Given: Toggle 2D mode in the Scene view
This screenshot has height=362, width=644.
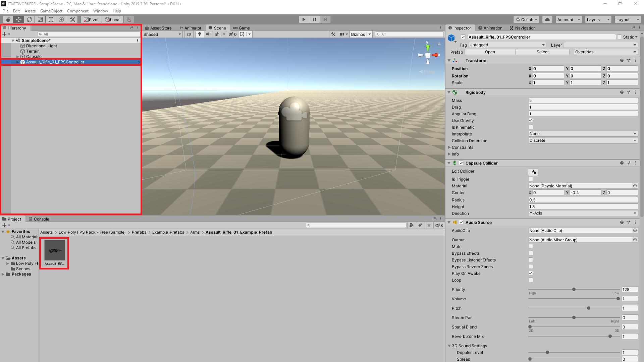Looking at the screenshot, I should (x=189, y=34).
